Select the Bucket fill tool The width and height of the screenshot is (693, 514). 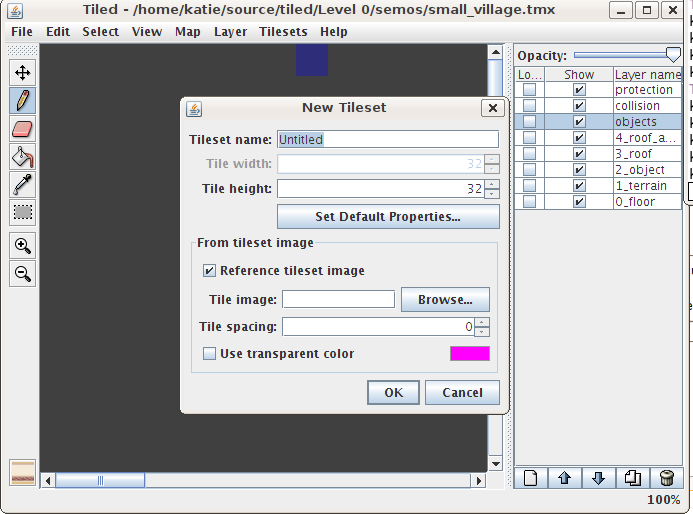point(23,156)
